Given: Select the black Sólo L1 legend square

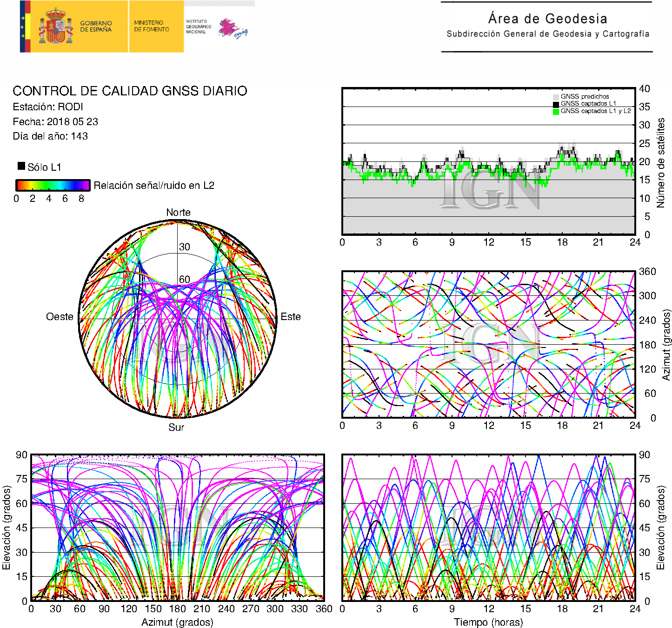Looking at the screenshot, I should 21,166.
